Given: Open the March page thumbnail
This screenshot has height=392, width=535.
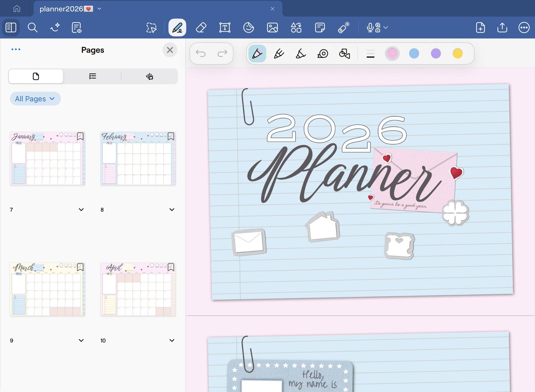Looking at the screenshot, I should (47, 289).
